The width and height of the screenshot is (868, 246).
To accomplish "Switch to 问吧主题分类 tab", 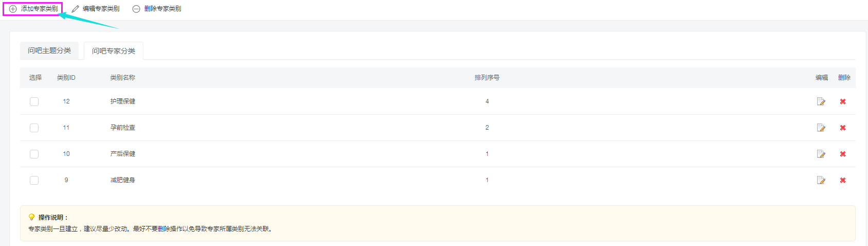I will click(49, 50).
